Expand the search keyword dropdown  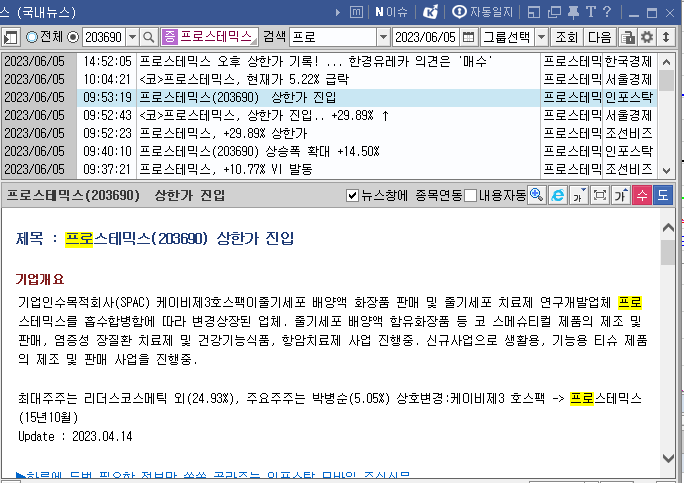[x=383, y=37]
